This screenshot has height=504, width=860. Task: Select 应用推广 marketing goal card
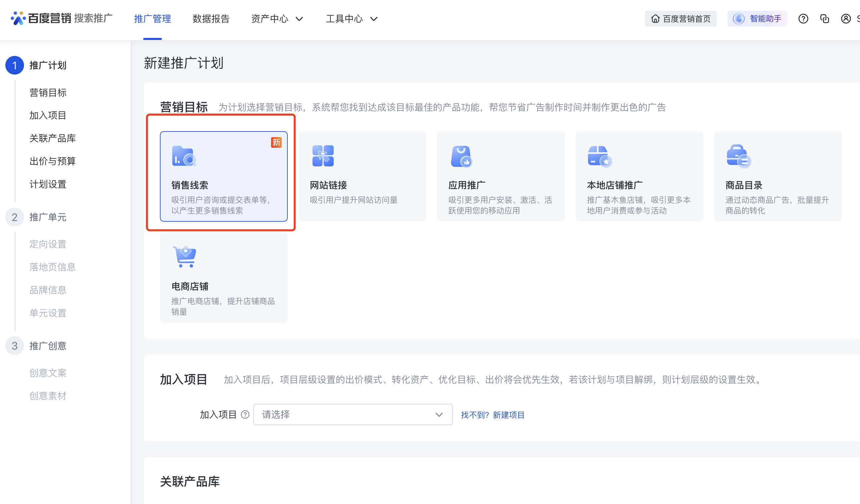pos(501,177)
